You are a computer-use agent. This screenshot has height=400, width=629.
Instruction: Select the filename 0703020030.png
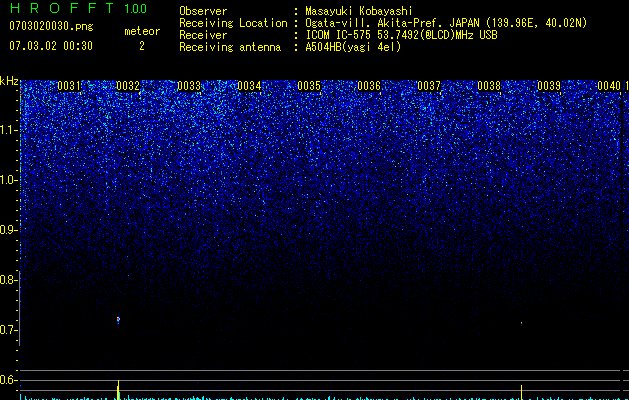51,26
